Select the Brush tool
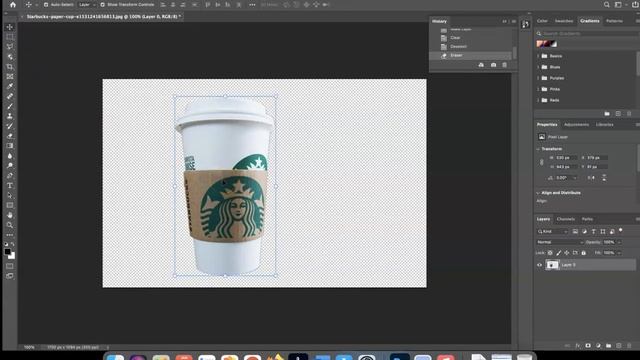This screenshot has width=640, height=360. [x=10, y=106]
